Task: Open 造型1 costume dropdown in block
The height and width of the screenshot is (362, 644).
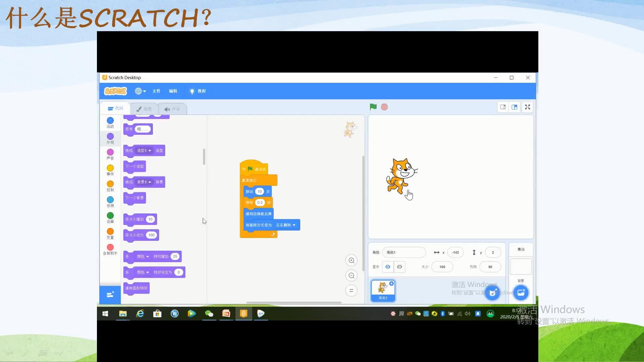Action: [144, 150]
